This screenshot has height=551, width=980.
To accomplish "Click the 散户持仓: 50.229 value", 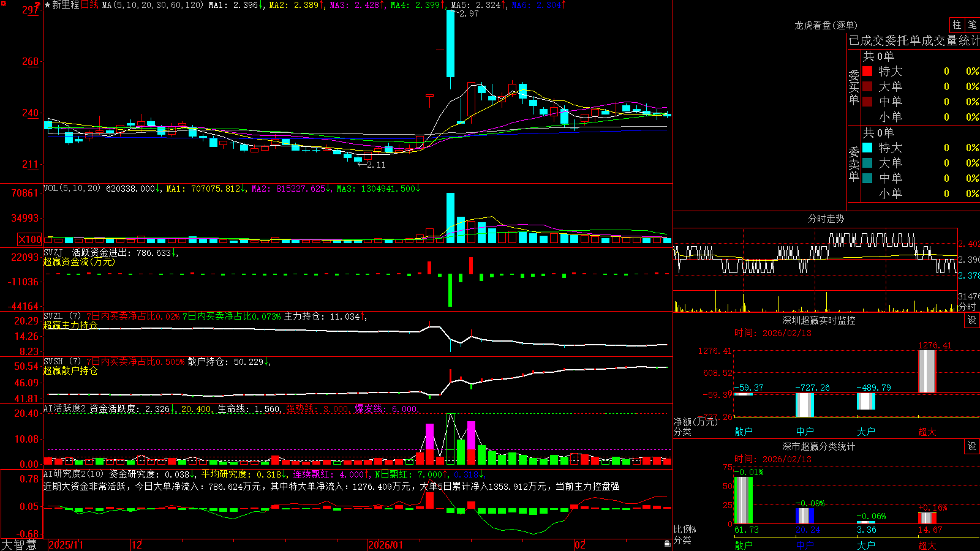I will point(226,362).
